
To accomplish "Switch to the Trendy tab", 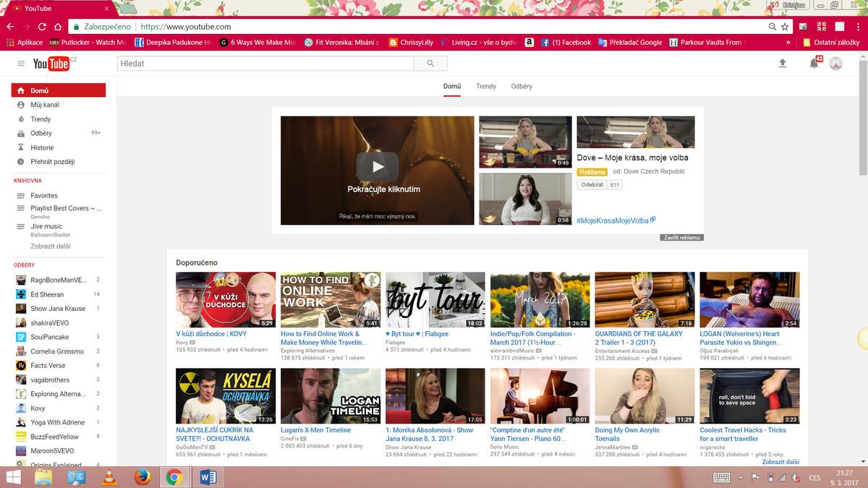I will (486, 86).
